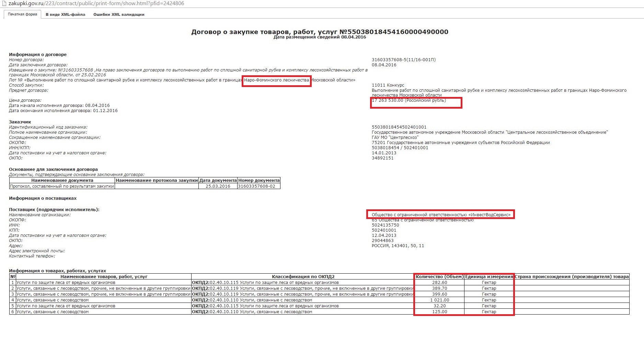The height and width of the screenshot is (340, 644).
Task: Open the Ошибки XML валидации tab
Action: [119, 14]
